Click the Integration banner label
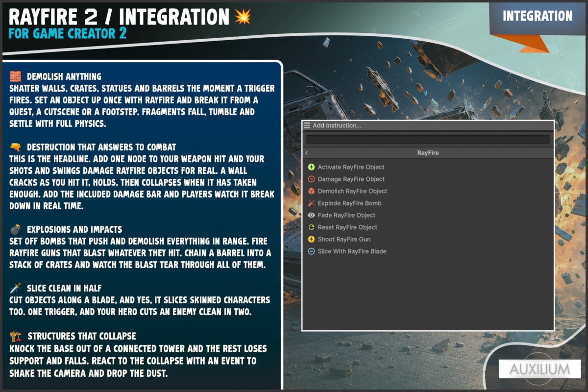 pyautogui.click(x=538, y=16)
